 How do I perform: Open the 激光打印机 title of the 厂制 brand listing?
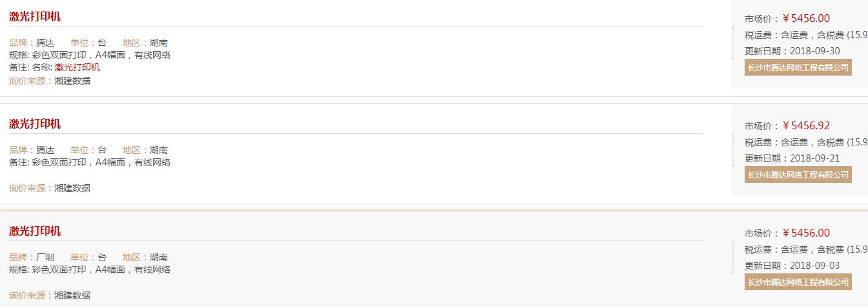35,231
